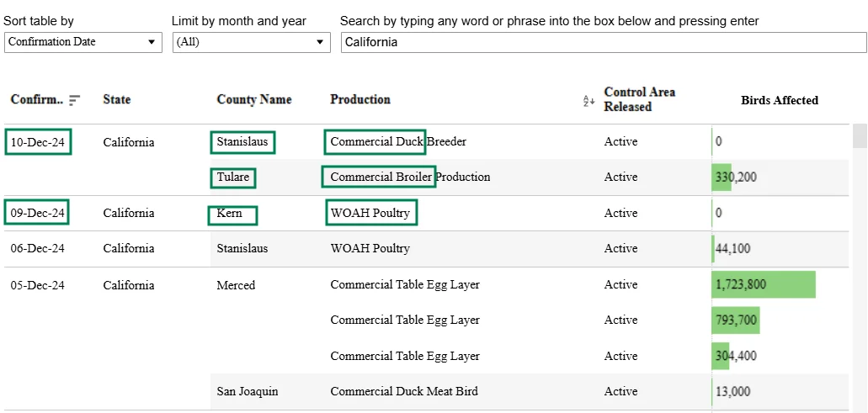Select the Commercial Duck Meat Bird cell

(404, 391)
